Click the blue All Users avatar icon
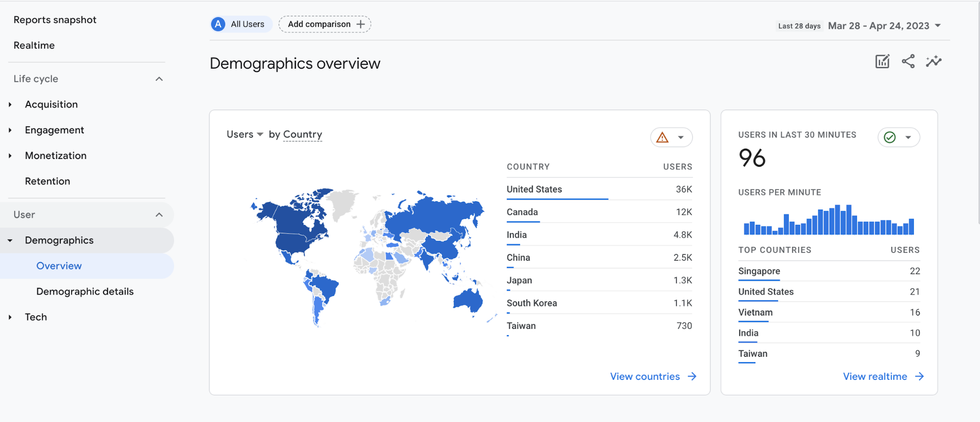Image resolution: width=980 pixels, height=422 pixels. (218, 24)
